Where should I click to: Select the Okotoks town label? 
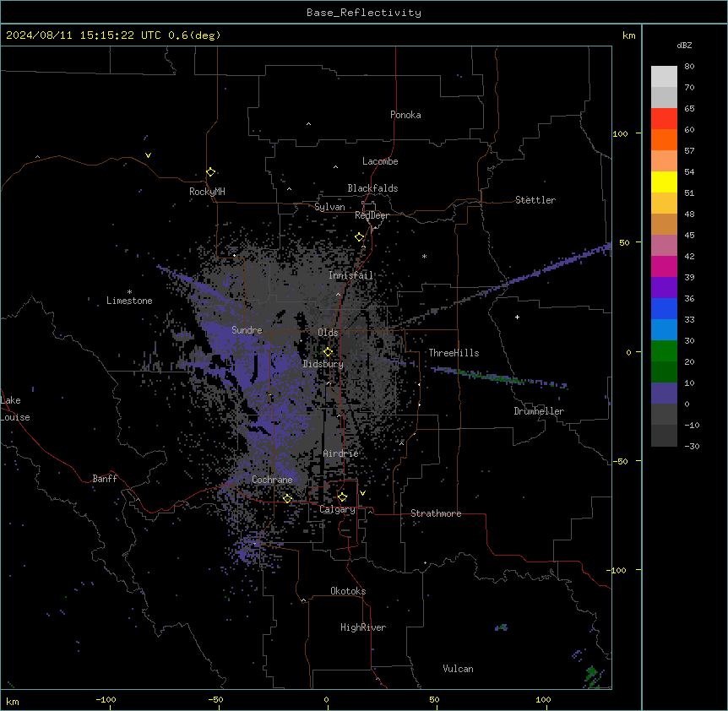(x=348, y=591)
